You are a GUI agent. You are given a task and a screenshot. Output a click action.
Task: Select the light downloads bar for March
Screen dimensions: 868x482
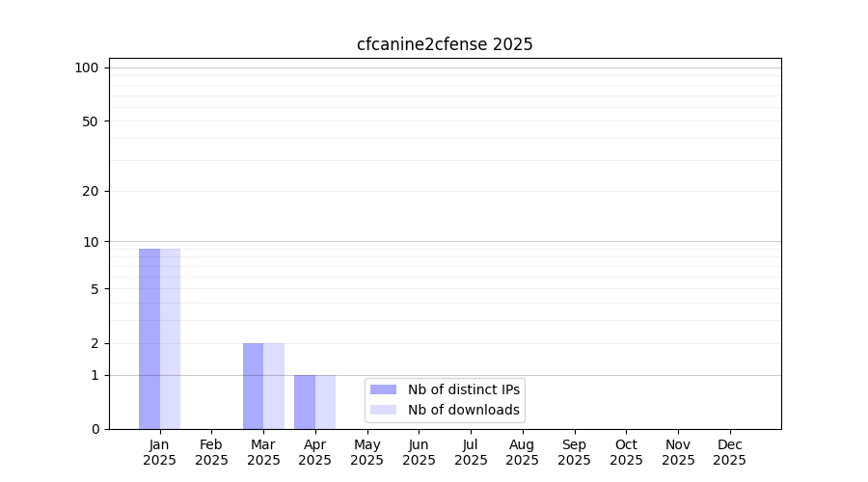[x=274, y=386]
